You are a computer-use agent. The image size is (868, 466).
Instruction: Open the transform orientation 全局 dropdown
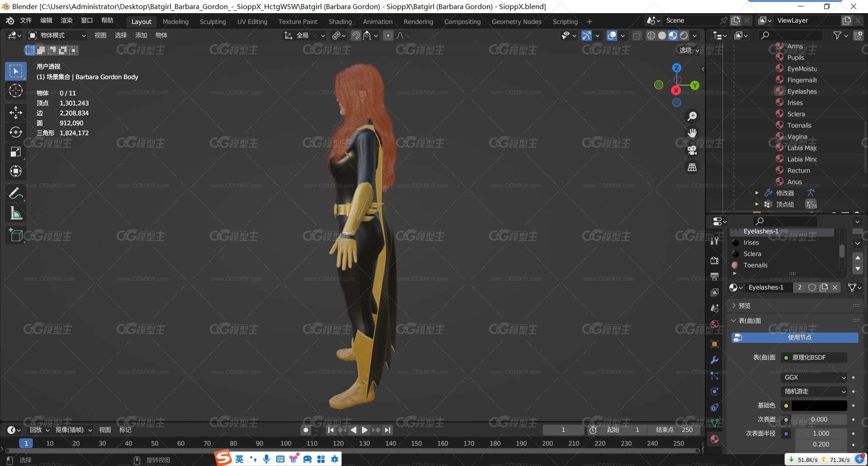pos(304,36)
